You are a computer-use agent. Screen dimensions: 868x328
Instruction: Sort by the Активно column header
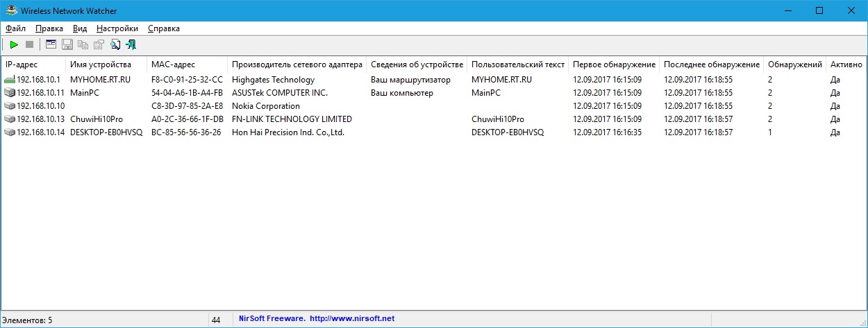846,64
